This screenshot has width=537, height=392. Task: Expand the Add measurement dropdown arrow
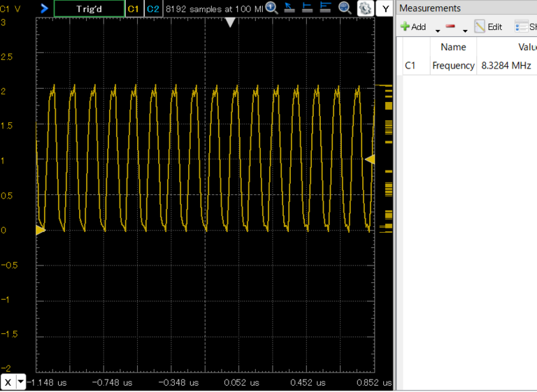[x=438, y=29]
